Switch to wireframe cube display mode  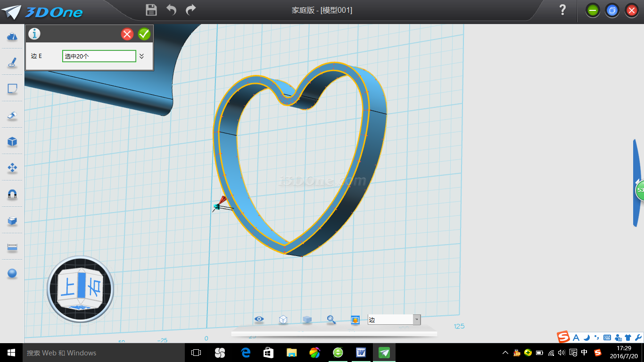pyautogui.click(x=283, y=320)
